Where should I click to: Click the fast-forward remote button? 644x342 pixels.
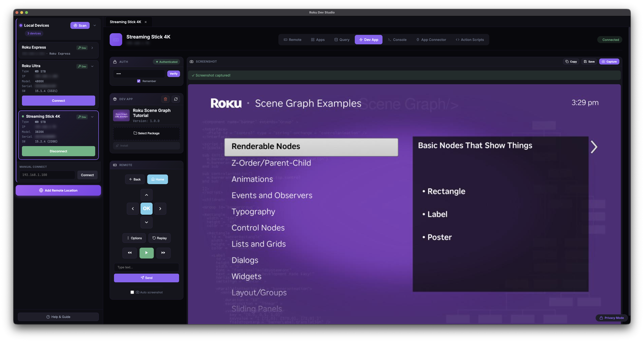(x=163, y=253)
